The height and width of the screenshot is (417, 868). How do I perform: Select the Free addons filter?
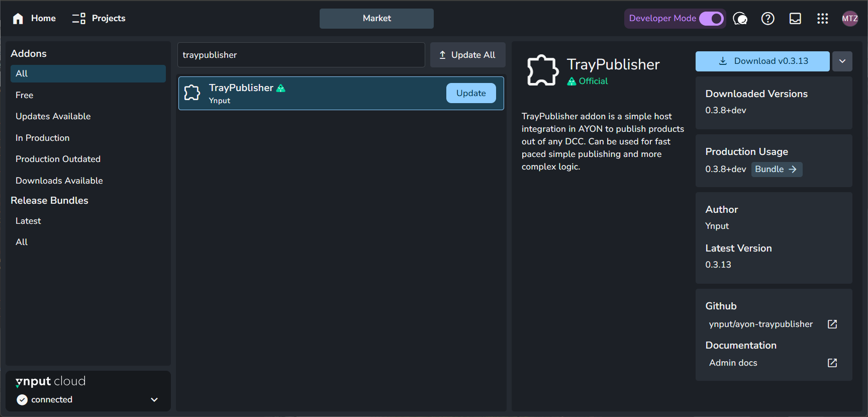pyautogui.click(x=88, y=95)
